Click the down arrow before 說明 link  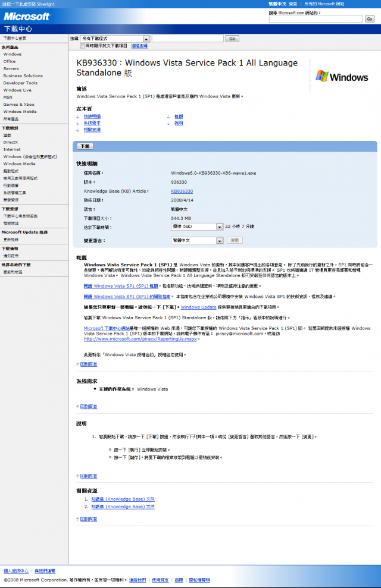click(x=168, y=124)
